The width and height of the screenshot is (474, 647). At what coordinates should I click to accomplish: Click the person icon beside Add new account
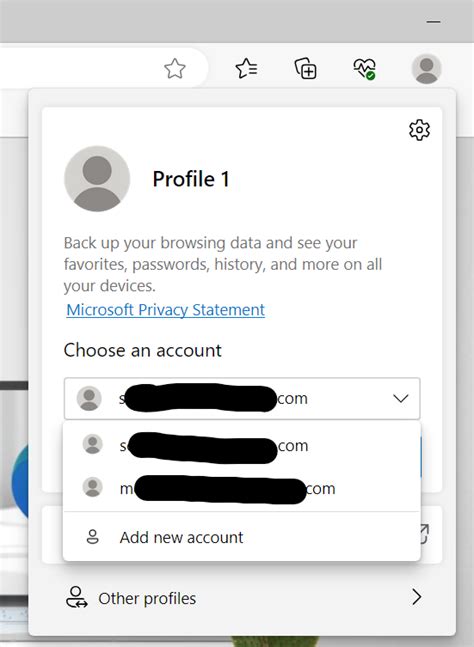click(x=92, y=537)
